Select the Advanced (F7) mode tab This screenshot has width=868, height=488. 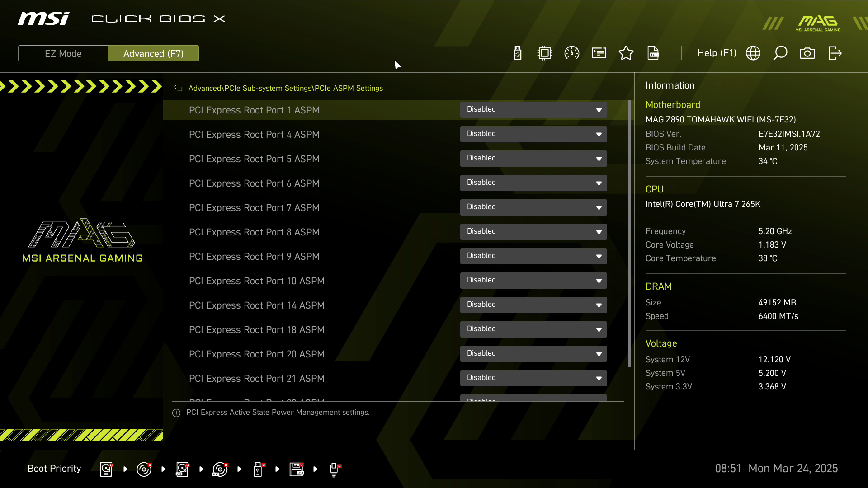click(x=154, y=53)
